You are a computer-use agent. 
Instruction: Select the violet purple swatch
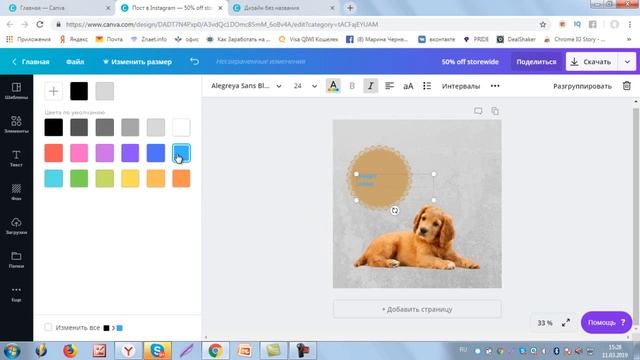pos(130,153)
